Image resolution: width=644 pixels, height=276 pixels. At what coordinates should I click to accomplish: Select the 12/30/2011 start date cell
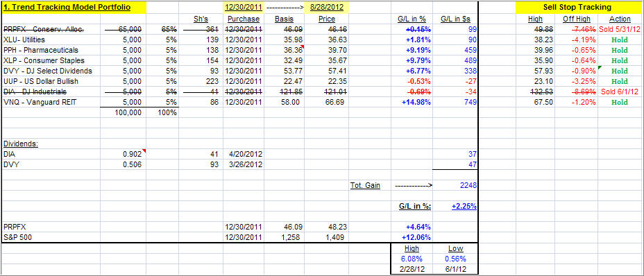pyautogui.click(x=243, y=8)
